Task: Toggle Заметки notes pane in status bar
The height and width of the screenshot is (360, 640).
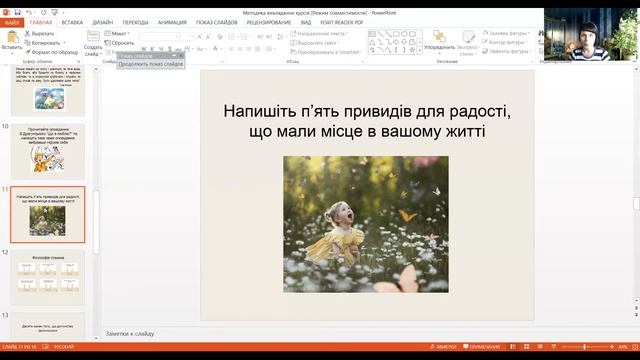Action: point(443,347)
